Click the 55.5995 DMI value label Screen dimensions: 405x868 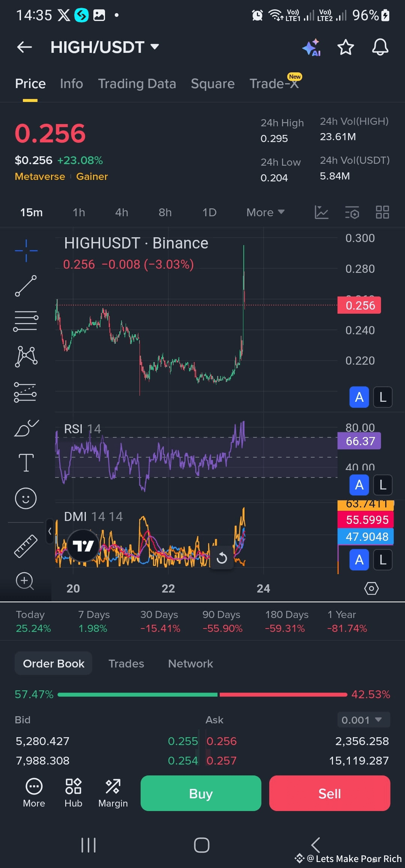tap(366, 520)
